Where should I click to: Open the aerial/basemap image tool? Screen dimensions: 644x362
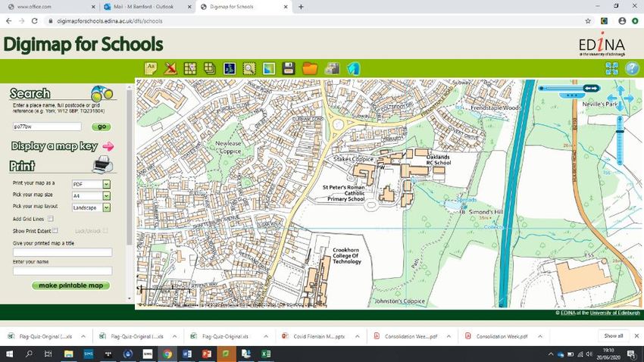269,68
